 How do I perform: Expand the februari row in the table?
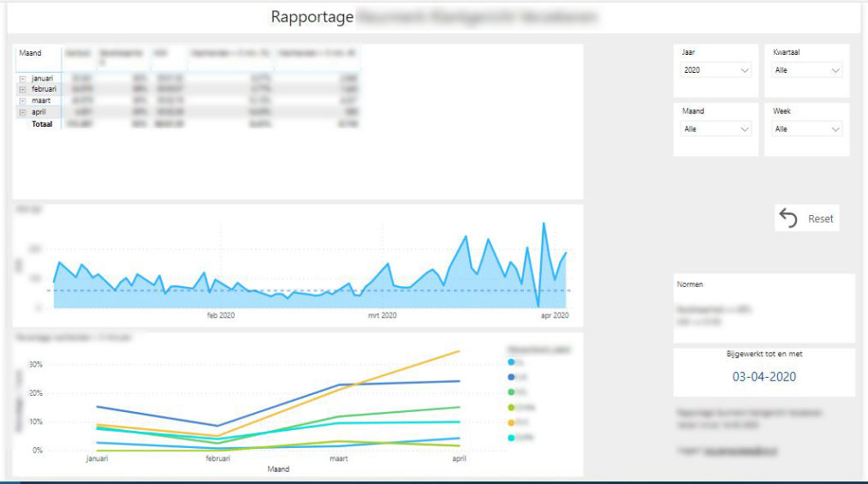[21, 89]
